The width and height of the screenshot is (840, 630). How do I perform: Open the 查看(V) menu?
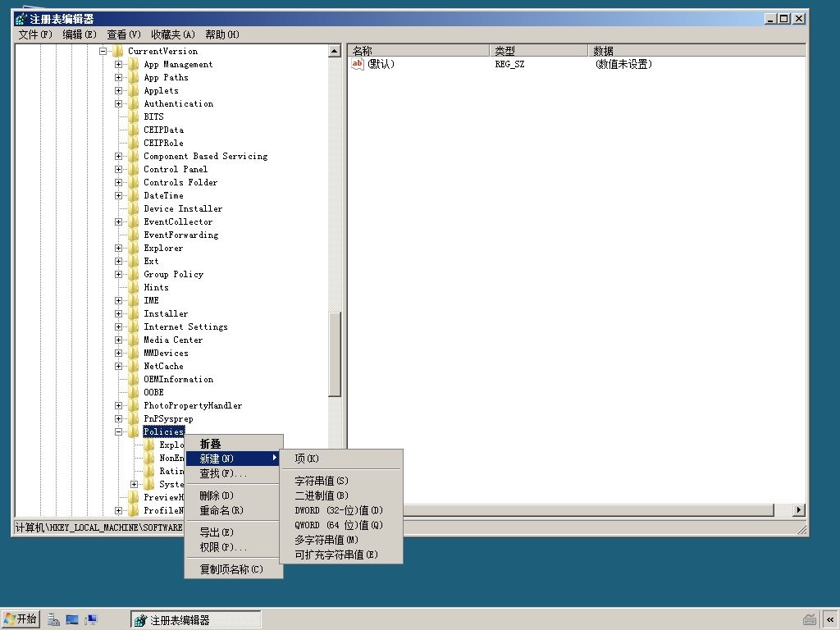tap(124, 34)
